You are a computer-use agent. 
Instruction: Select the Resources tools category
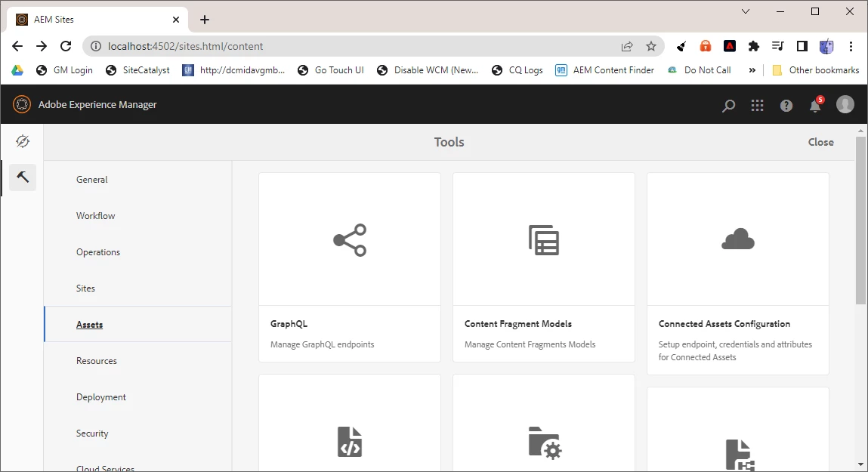[x=97, y=361]
